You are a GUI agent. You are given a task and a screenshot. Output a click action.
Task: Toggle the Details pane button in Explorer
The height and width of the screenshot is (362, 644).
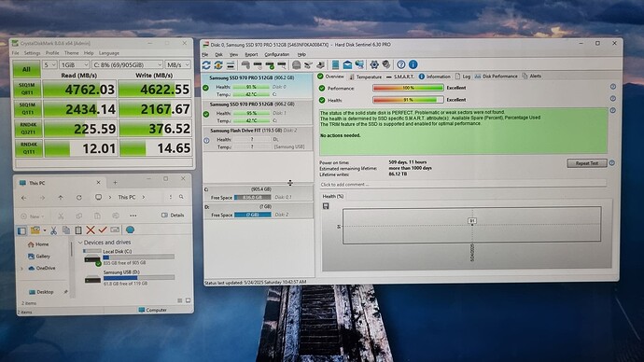173,216
